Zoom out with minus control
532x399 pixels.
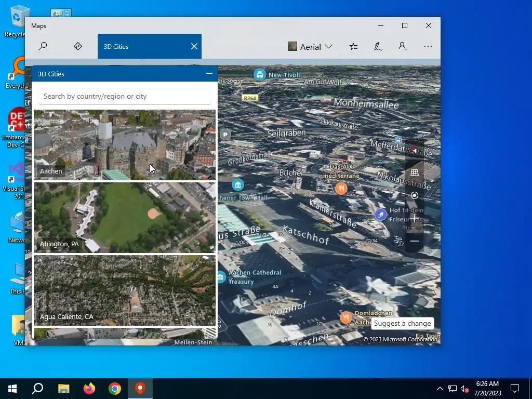click(414, 241)
